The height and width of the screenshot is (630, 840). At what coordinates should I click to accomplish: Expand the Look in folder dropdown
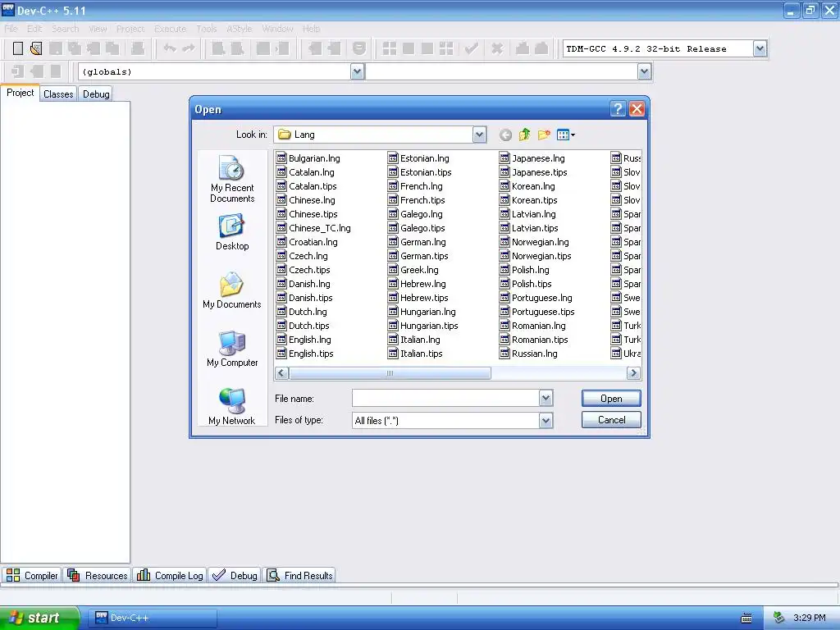coord(479,135)
